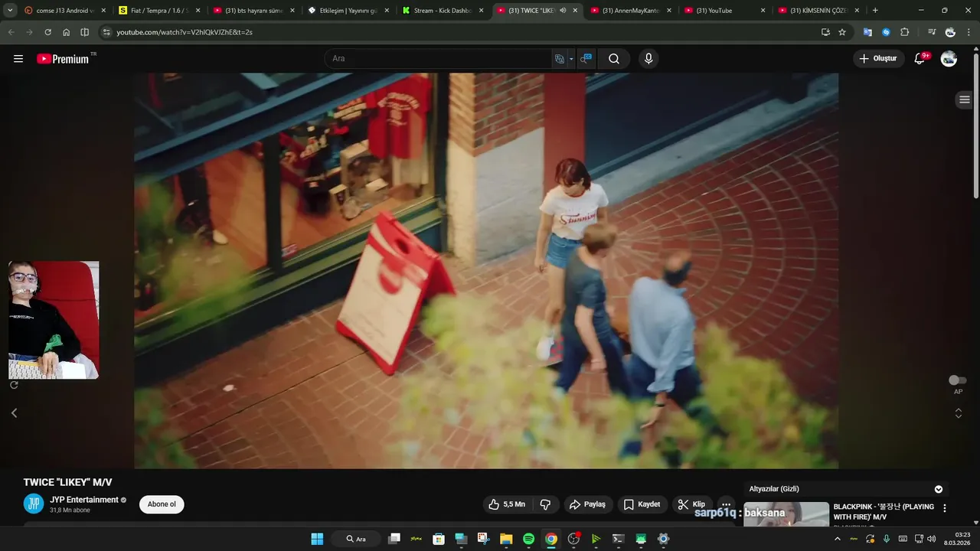Open File Explorer from taskbar

click(506, 539)
